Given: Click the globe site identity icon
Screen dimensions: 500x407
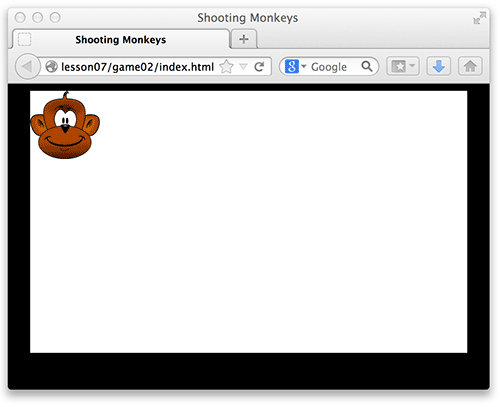Looking at the screenshot, I should point(52,67).
